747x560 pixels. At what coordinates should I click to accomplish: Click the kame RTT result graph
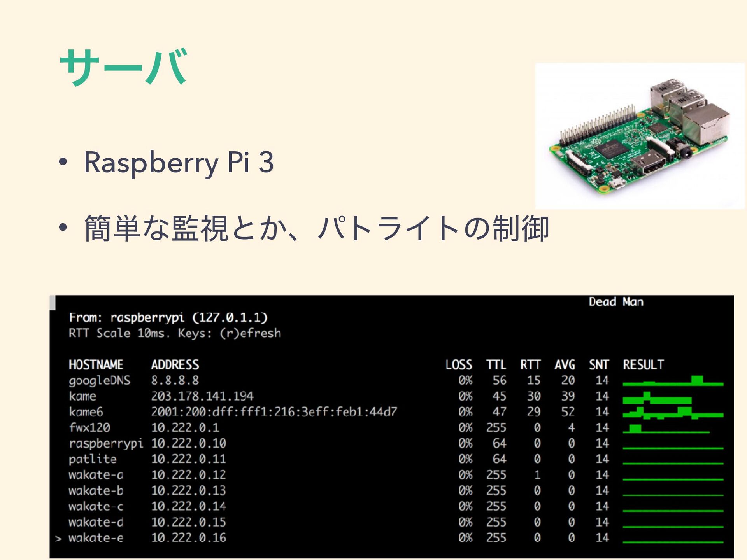[x=657, y=398]
